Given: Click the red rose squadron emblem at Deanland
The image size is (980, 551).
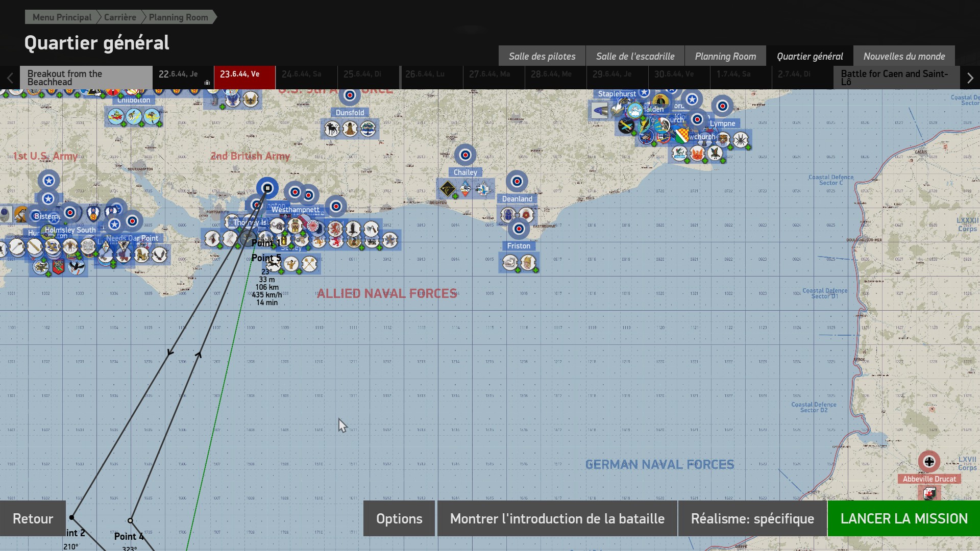Looking at the screenshot, I should point(526,215).
